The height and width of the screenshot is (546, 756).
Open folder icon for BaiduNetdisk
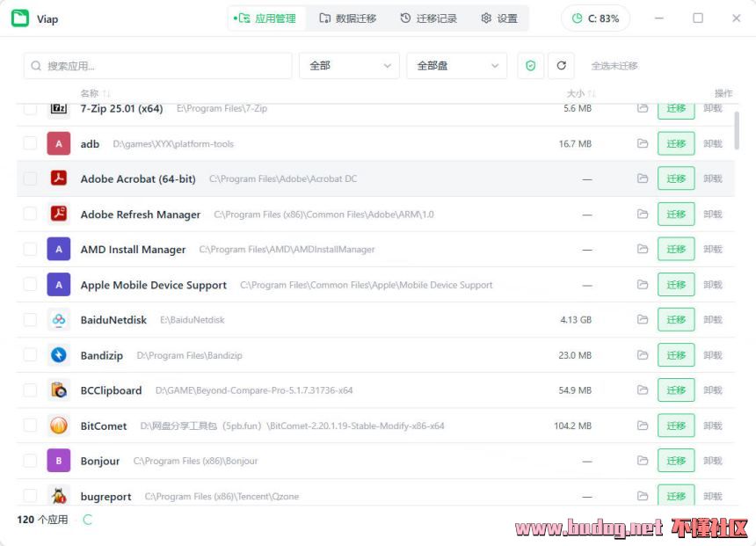pyautogui.click(x=643, y=319)
